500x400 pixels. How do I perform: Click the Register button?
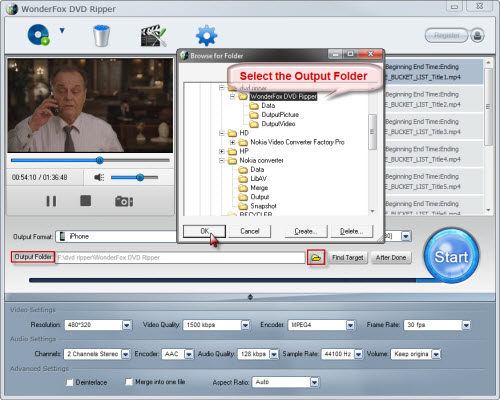coord(446,35)
